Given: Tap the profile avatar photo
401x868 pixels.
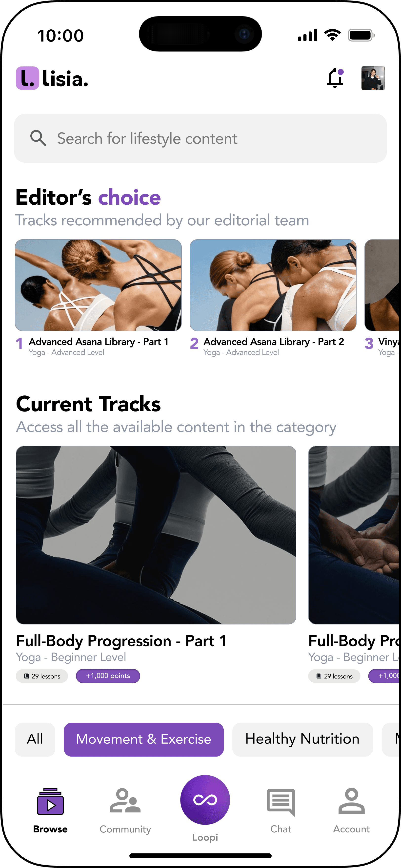Looking at the screenshot, I should pyautogui.click(x=373, y=78).
